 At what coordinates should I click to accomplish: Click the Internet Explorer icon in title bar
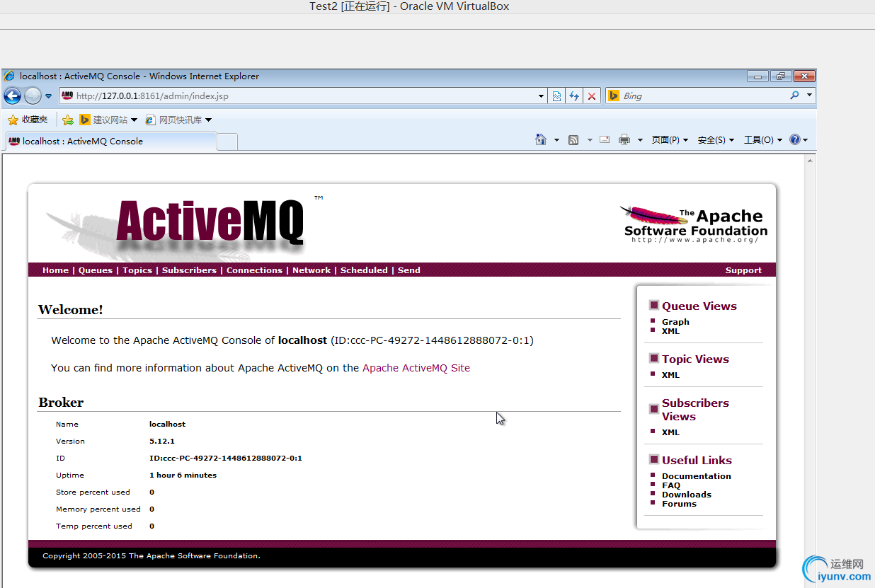[x=9, y=76]
